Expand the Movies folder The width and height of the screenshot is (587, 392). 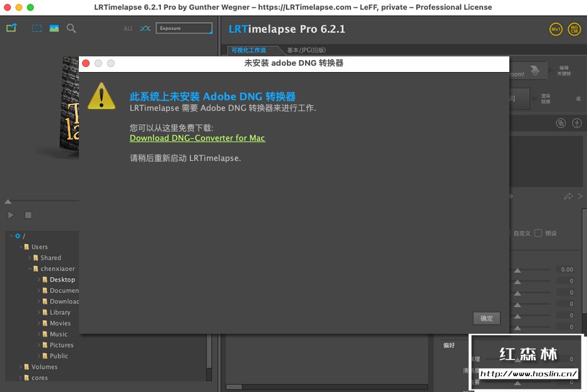(x=39, y=323)
